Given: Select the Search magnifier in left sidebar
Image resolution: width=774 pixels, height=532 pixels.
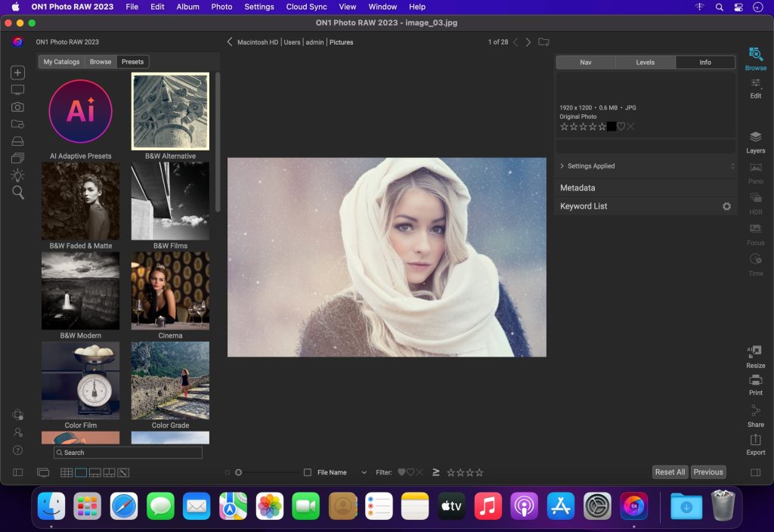Looking at the screenshot, I should pos(17,193).
